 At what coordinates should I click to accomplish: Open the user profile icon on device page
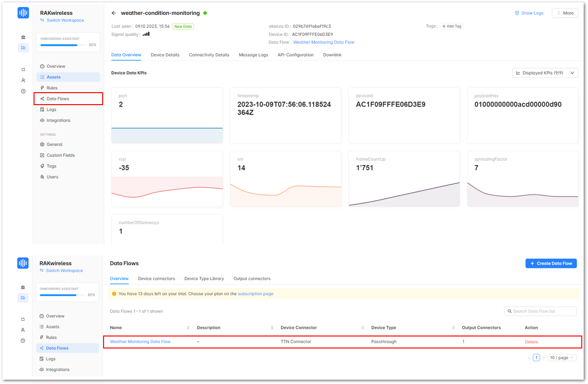pyautogui.click(x=23, y=80)
